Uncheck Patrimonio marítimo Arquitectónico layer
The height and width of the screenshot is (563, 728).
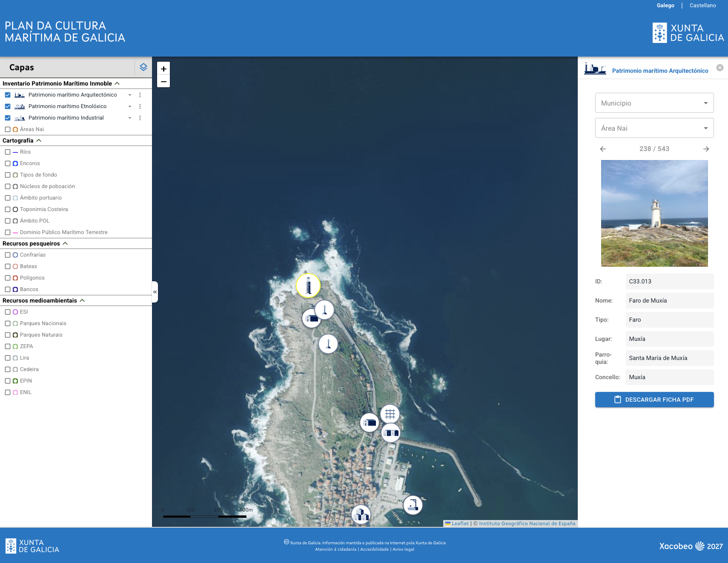(x=8, y=95)
